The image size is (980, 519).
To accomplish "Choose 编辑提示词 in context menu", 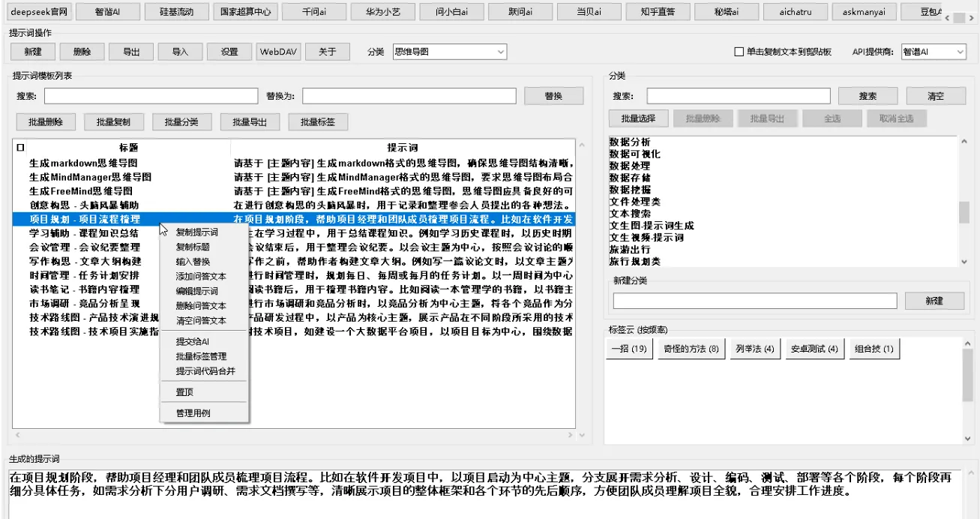I will (202, 291).
